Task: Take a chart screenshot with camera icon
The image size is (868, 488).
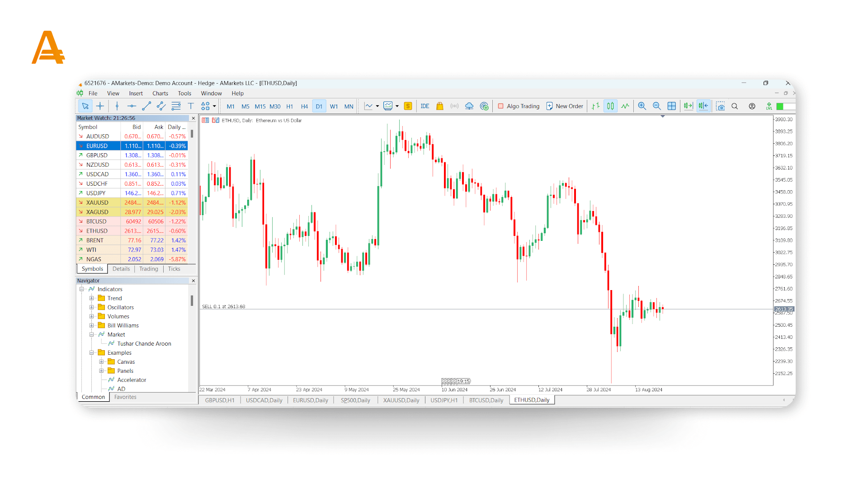Action: (720, 106)
